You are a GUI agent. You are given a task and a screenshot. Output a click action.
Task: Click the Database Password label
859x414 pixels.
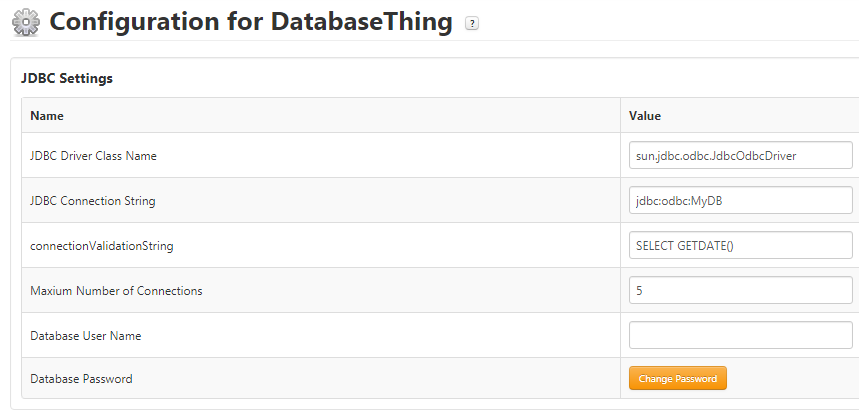click(x=81, y=379)
